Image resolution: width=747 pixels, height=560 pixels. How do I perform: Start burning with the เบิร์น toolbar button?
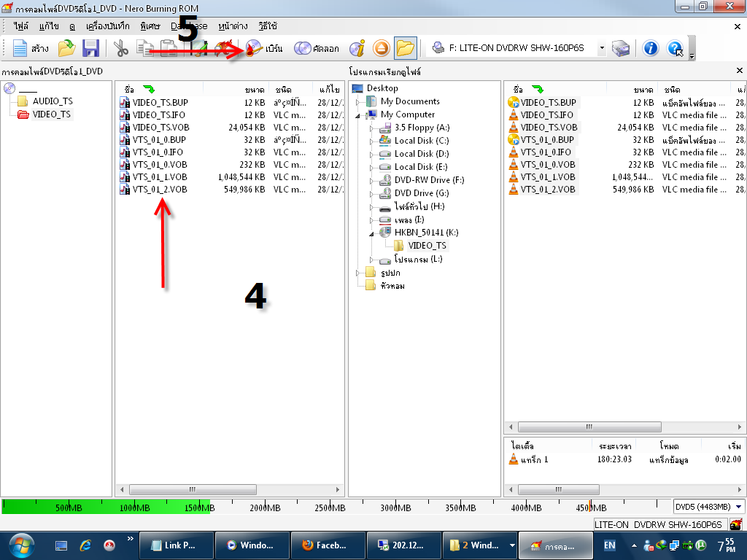[264, 48]
